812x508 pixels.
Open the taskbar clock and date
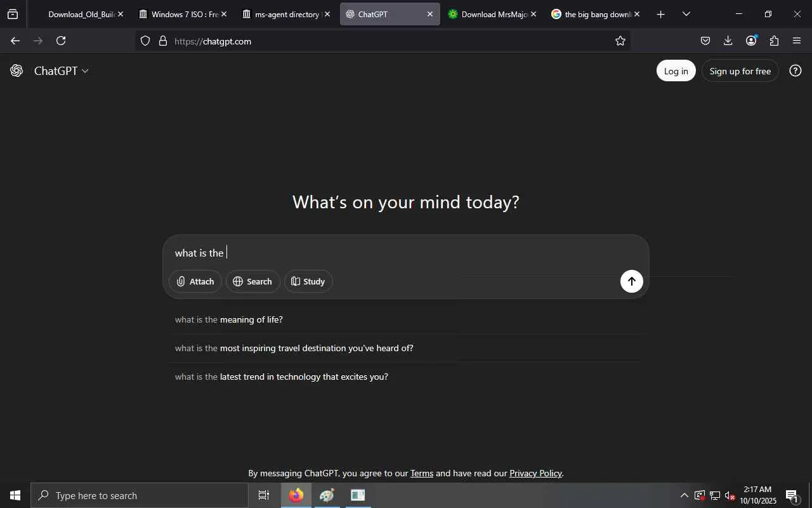(x=758, y=495)
